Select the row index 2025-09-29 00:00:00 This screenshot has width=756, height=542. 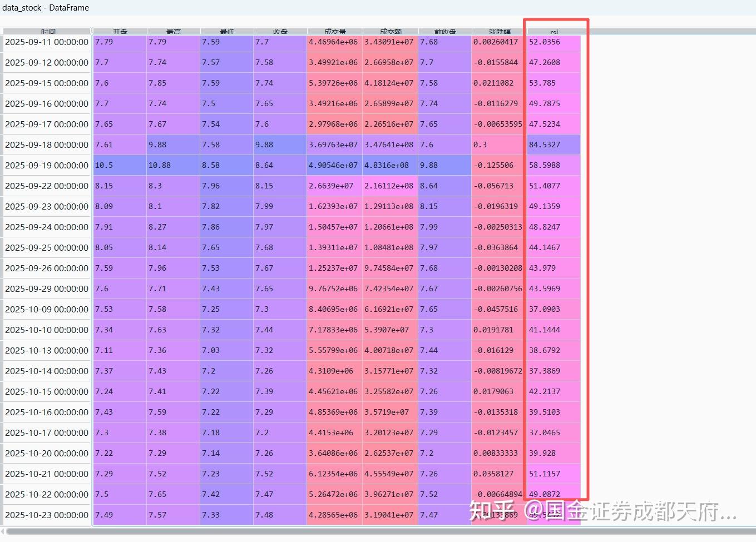47,289
